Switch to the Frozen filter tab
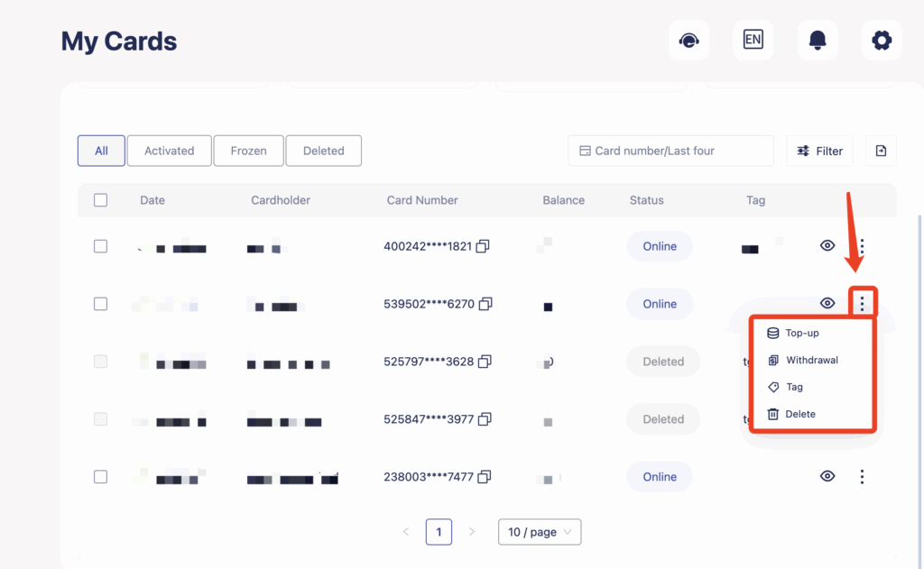The width and height of the screenshot is (924, 569). [248, 151]
